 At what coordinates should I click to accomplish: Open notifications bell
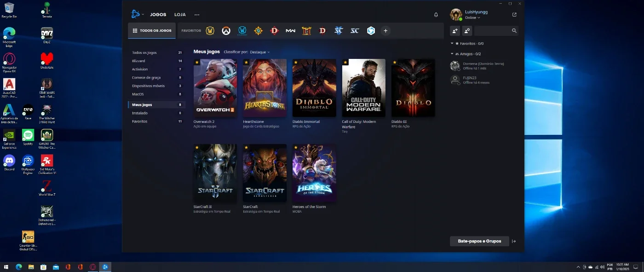click(x=436, y=15)
